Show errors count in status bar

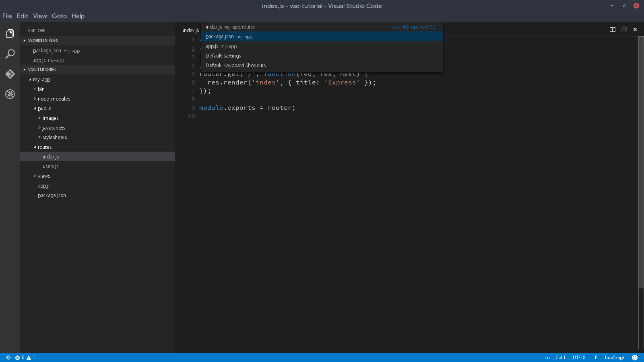20,358
